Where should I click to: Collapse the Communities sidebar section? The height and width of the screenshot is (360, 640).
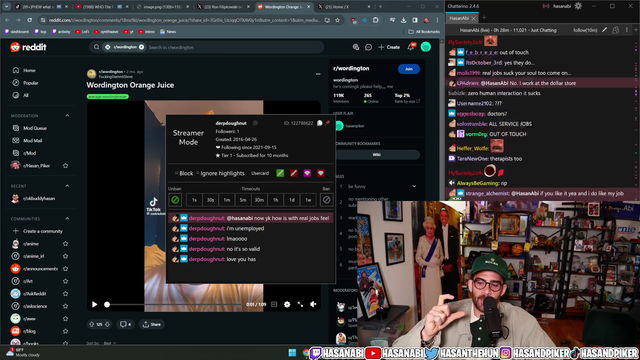click(x=67, y=218)
